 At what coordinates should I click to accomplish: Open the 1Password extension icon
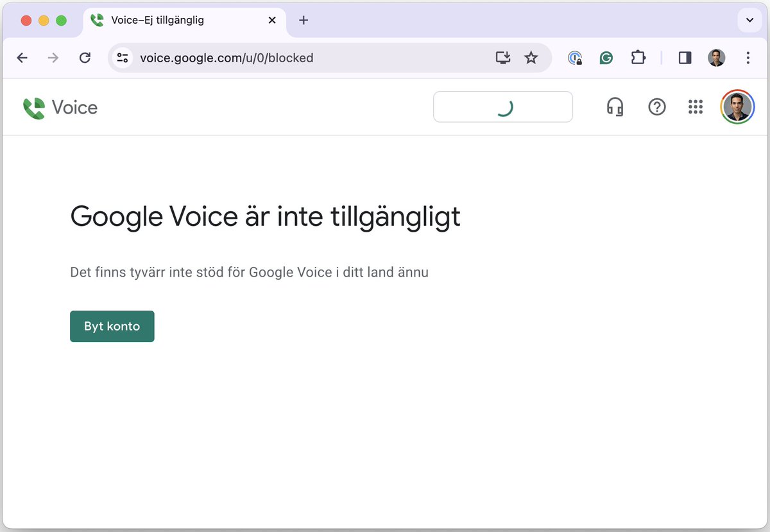pyautogui.click(x=575, y=58)
